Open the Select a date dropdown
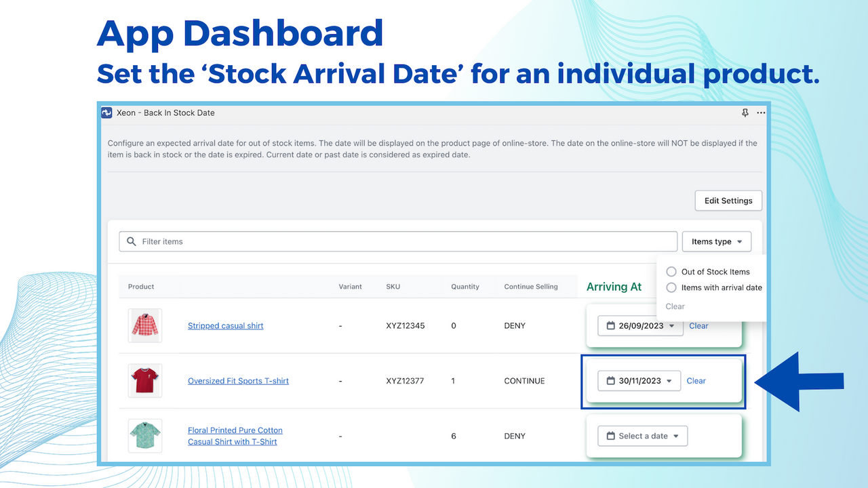 click(642, 436)
